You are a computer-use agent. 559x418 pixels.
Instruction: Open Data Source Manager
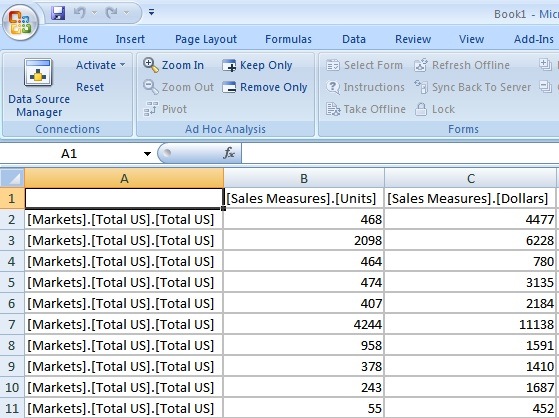tap(39, 88)
